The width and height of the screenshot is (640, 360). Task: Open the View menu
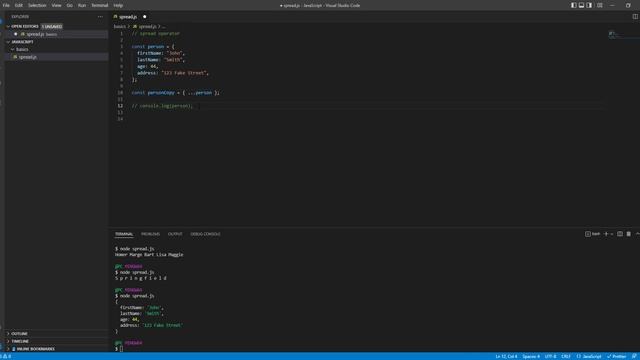click(x=56, y=5)
